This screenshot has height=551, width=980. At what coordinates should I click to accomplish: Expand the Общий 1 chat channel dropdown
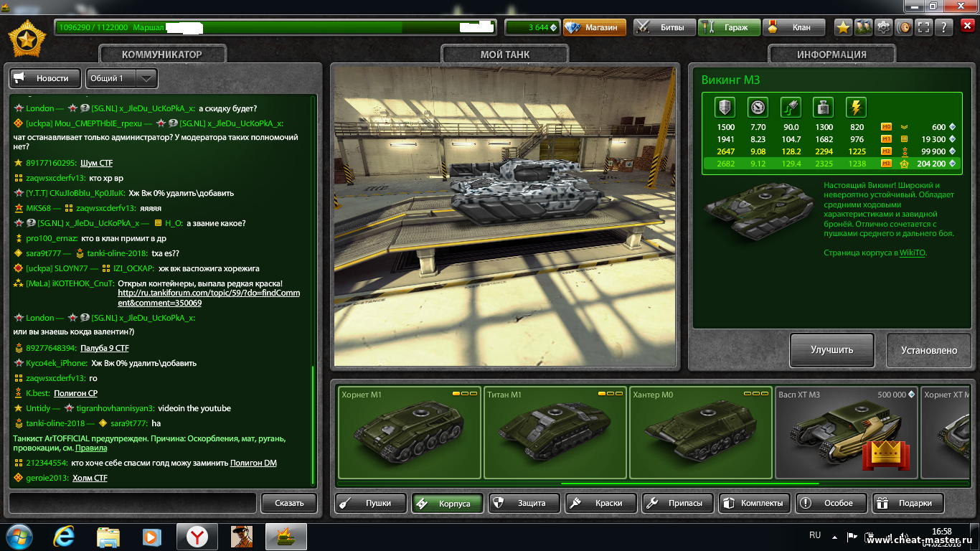146,78
